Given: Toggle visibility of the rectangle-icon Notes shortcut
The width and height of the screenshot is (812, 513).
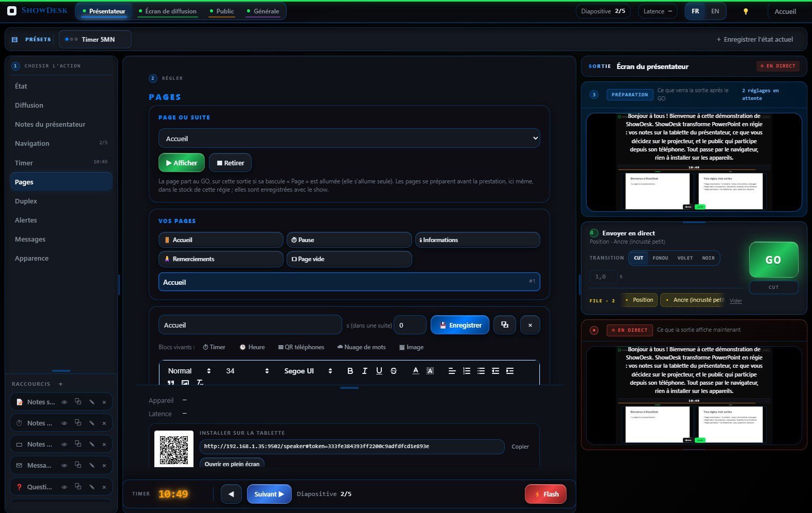Looking at the screenshot, I should 64,444.
